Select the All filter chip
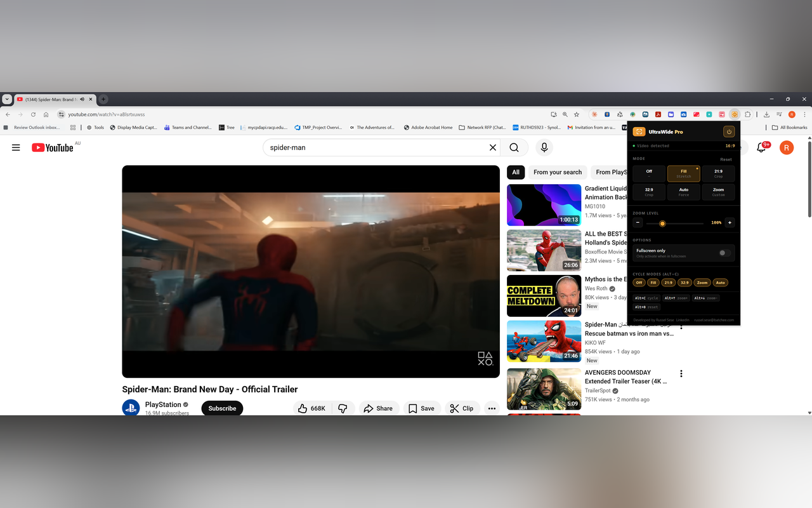 (x=516, y=172)
